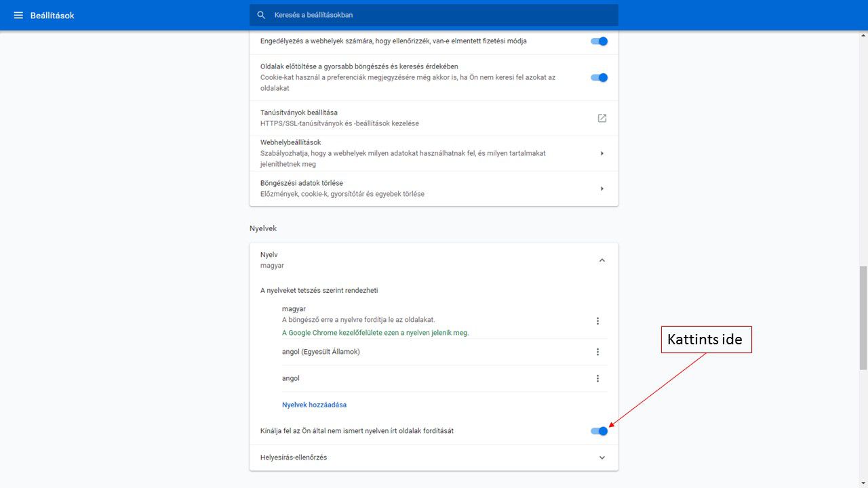The height and width of the screenshot is (488, 868).
Task: Open more options for angol (Egyesült Államok)
Action: [597, 352]
